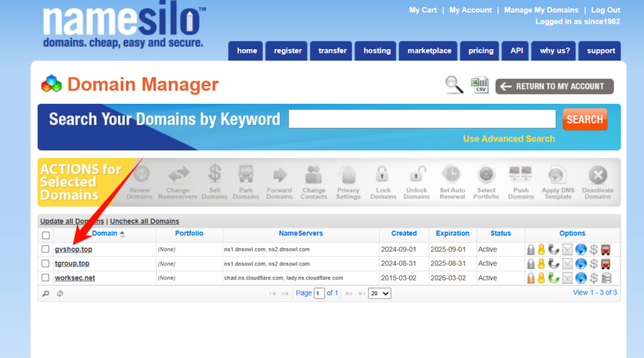Click the privacy person icon for gvshop.top
This screenshot has height=358, width=644.
pyautogui.click(x=541, y=250)
